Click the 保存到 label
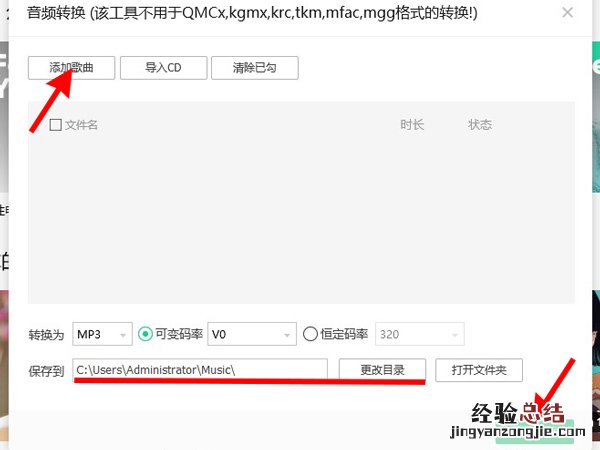This screenshot has height=450, width=600. [46, 371]
